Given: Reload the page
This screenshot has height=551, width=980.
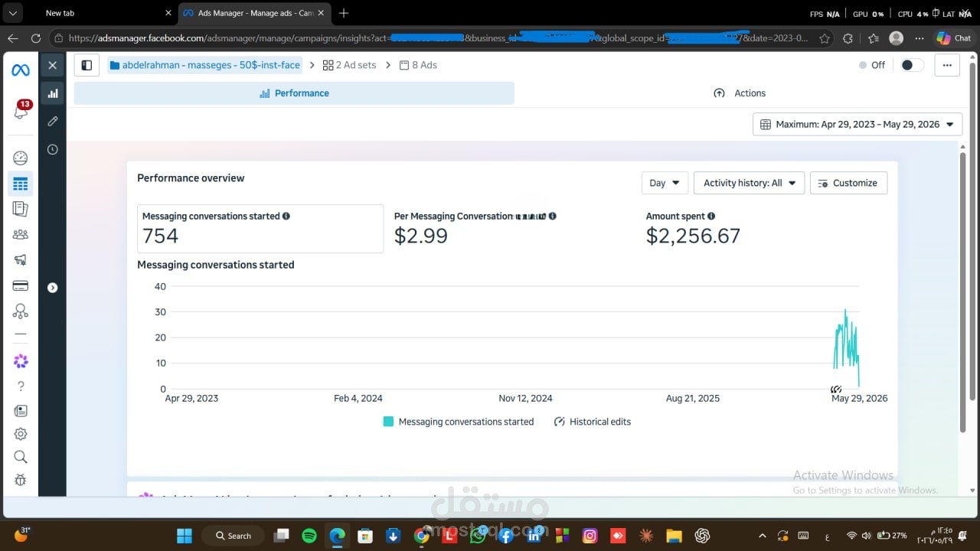Looking at the screenshot, I should tap(36, 38).
